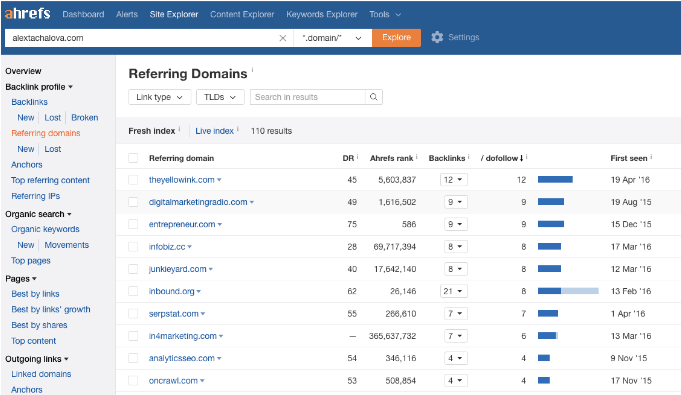Viewport: 681px width, 395px height.
Task: Open the oncrawl.com domain link
Action: [173, 381]
